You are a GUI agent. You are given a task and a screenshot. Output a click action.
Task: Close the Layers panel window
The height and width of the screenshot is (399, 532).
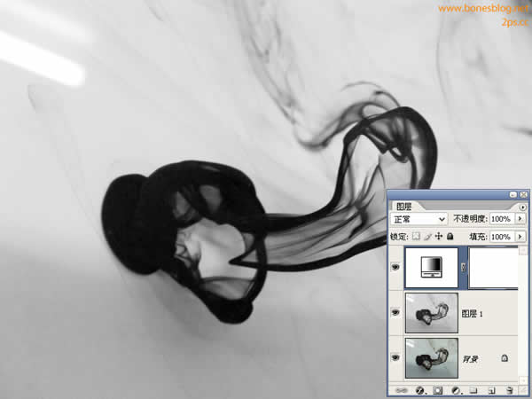(x=523, y=194)
